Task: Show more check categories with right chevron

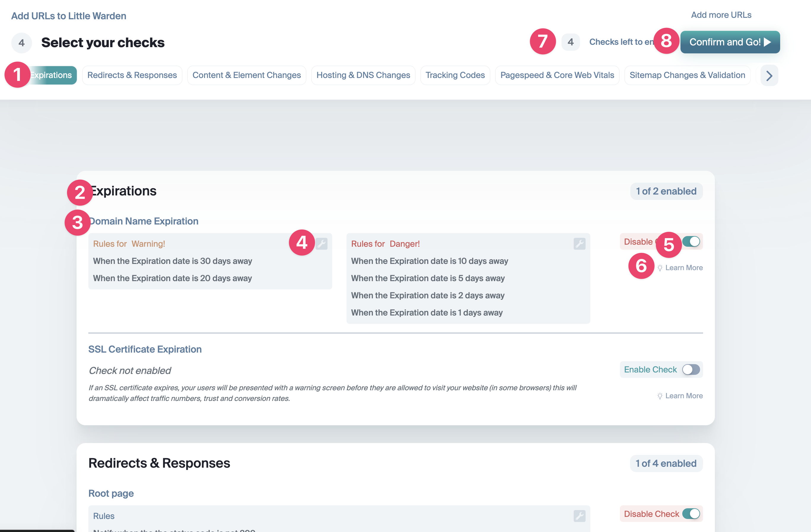Action: coord(769,75)
